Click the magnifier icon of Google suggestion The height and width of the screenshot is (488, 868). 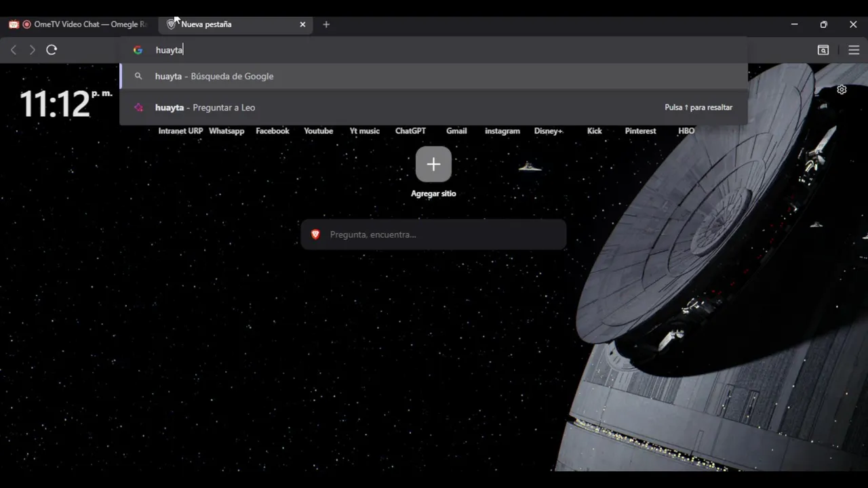(138, 76)
